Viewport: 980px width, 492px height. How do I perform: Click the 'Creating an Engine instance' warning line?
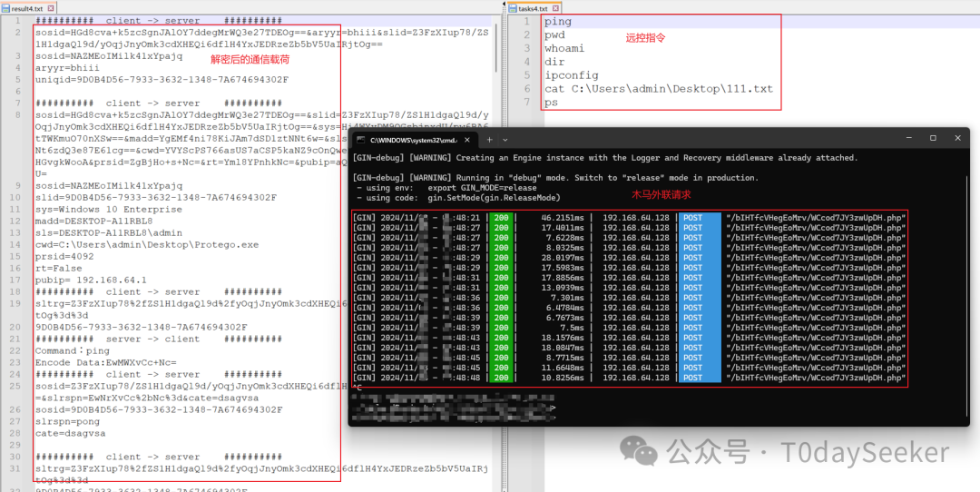pos(605,158)
